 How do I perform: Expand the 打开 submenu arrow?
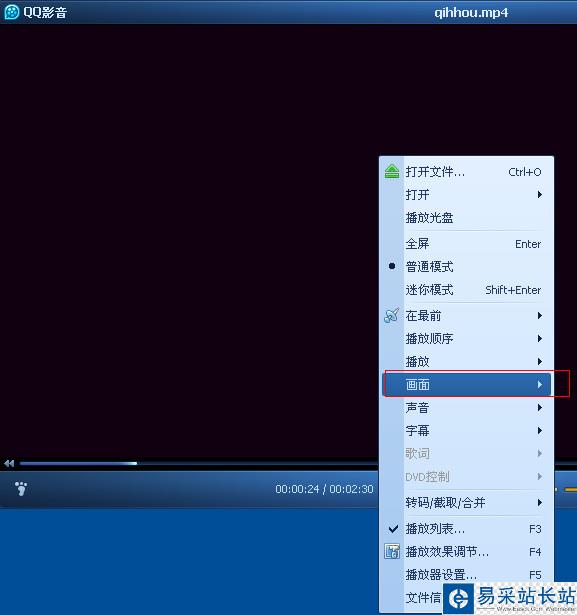(540, 195)
